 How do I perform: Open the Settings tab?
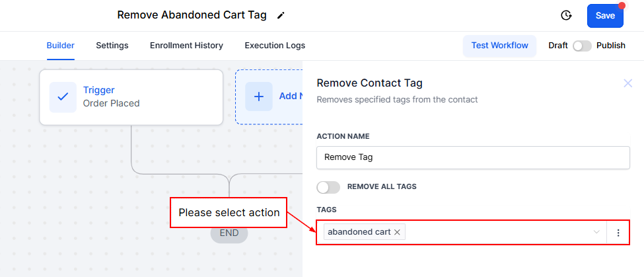click(112, 46)
